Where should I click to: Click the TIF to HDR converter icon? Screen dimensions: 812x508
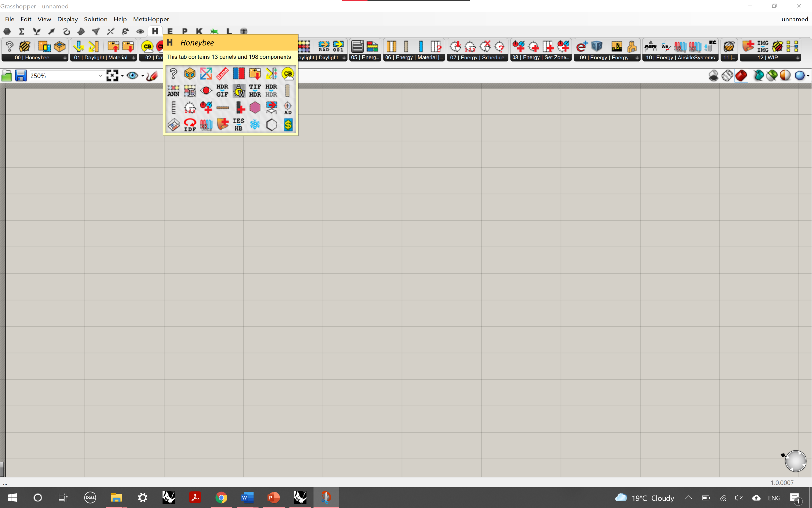(255, 90)
